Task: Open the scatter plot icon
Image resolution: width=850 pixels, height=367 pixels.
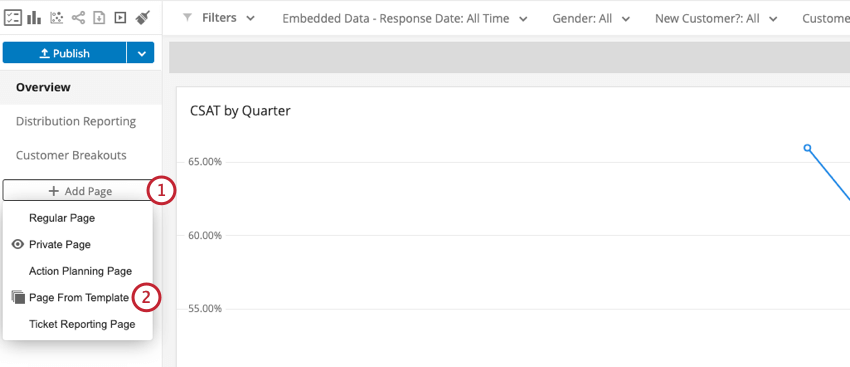Action: click(x=56, y=18)
